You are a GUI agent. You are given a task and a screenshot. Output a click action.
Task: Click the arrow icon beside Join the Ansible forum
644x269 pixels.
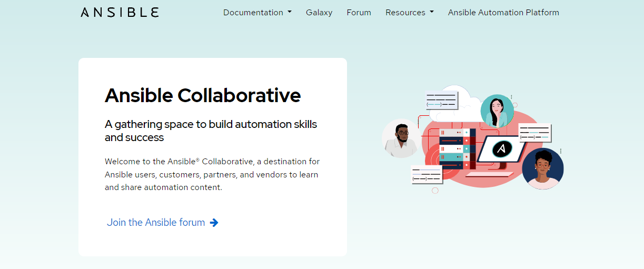coord(214,223)
